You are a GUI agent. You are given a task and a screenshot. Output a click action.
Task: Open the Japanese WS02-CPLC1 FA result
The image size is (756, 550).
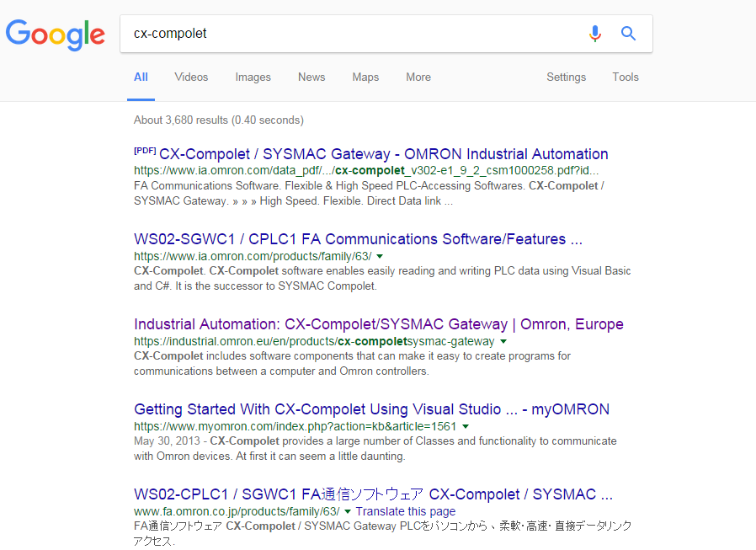click(x=373, y=494)
